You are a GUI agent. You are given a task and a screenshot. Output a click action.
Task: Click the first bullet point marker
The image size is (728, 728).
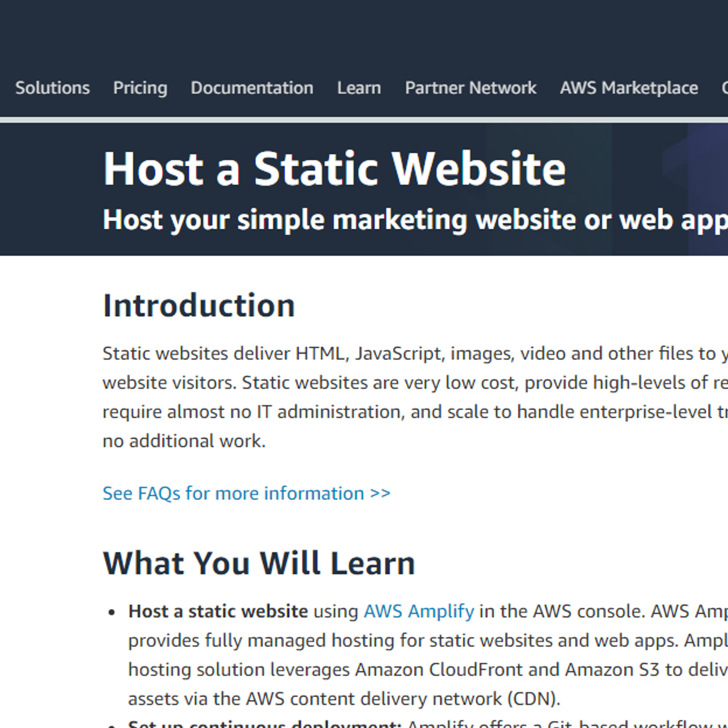pos(112,612)
